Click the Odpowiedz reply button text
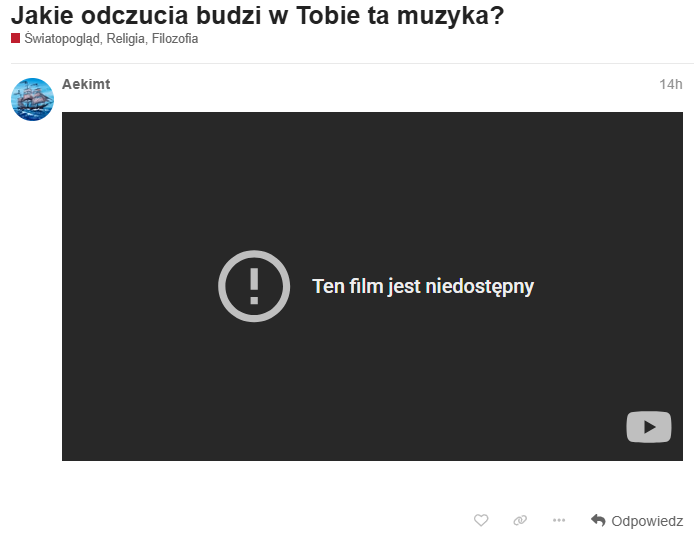The height and width of the screenshot is (536, 699). point(647,521)
